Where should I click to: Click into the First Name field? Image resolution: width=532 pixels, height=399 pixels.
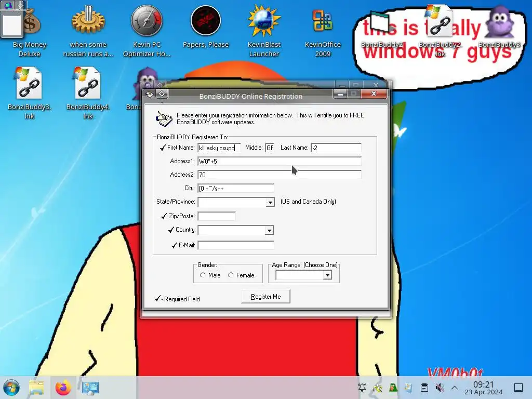pyautogui.click(x=219, y=148)
